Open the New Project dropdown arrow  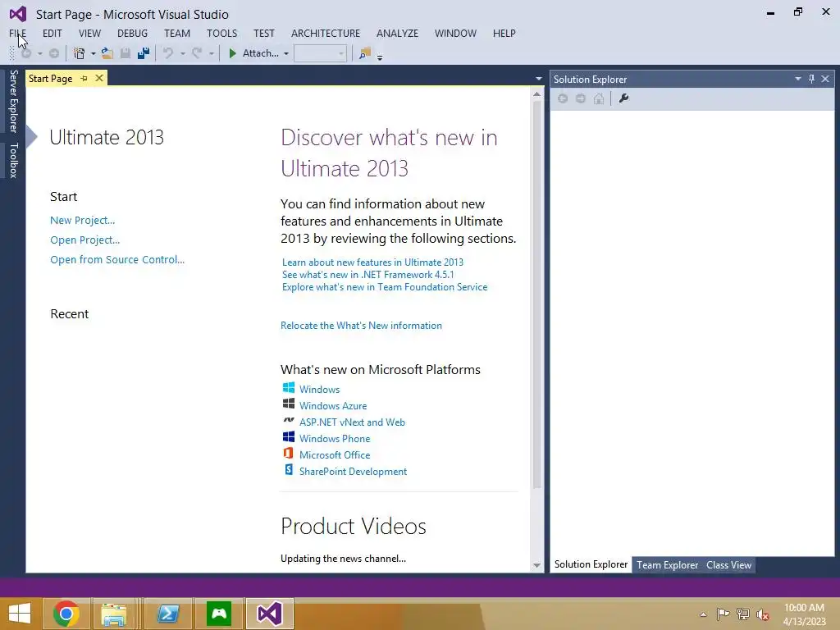pos(94,53)
